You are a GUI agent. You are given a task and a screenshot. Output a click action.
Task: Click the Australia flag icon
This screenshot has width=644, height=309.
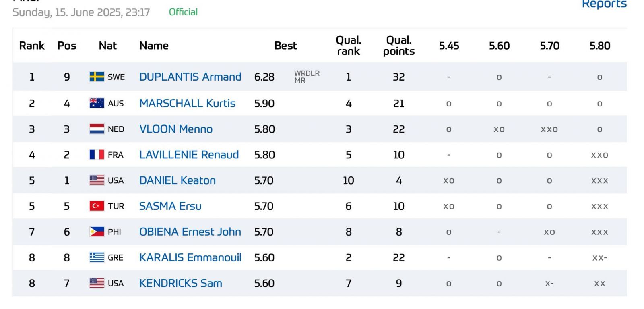pyautogui.click(x=97, y=103)
